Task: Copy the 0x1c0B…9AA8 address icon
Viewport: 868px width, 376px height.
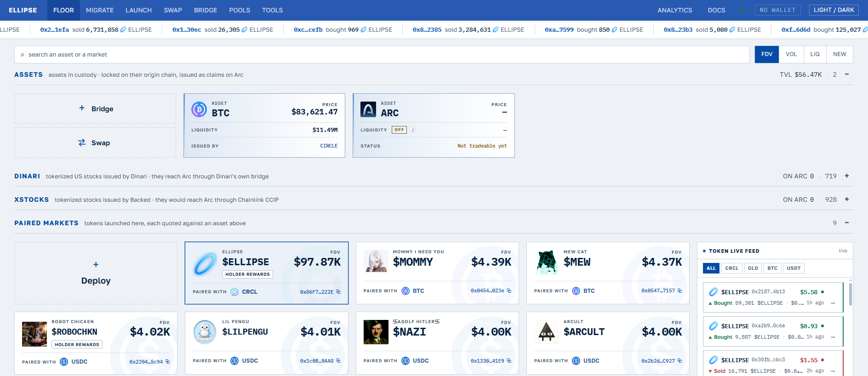Action: (338, 361)
